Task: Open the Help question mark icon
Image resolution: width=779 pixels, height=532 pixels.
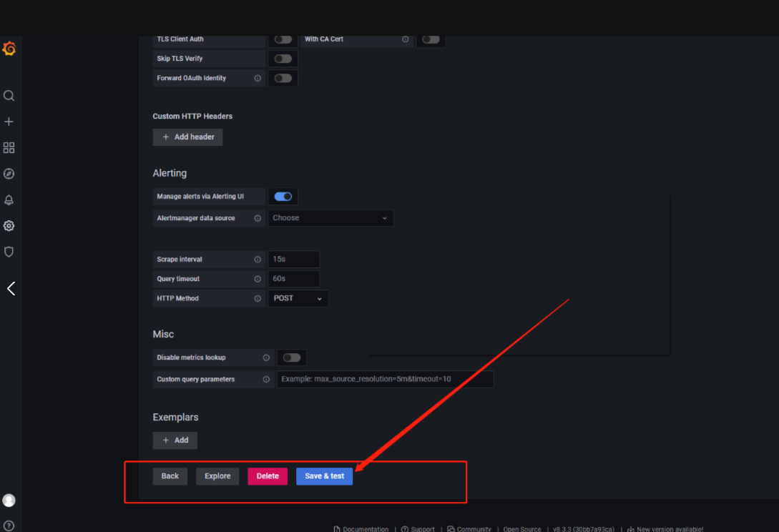Action: pyautogui.click(x=9, y=526)
